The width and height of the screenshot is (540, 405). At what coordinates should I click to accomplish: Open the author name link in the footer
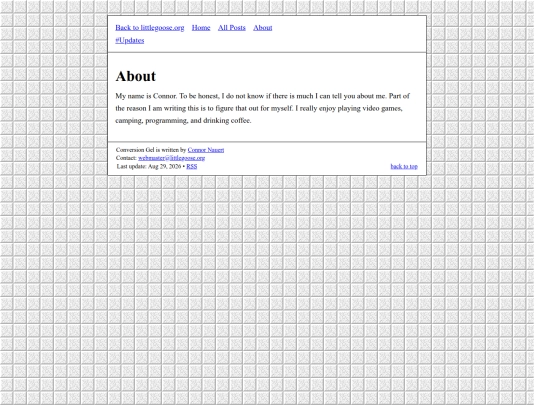[x=206, y=150]
